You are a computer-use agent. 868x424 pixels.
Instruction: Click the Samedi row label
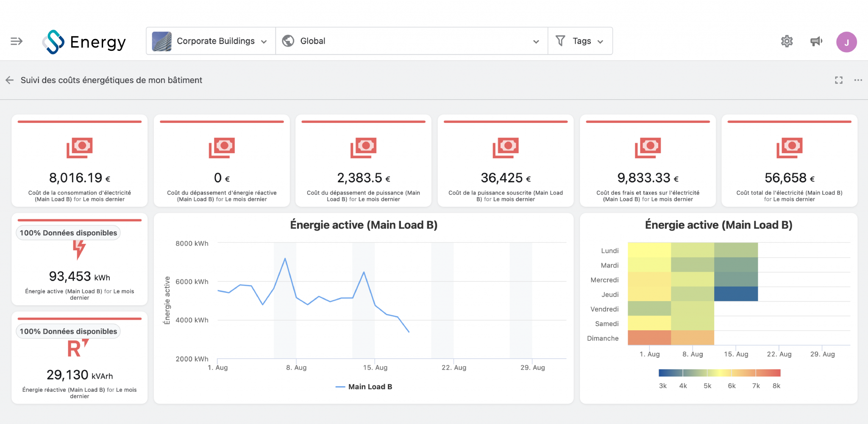[607, 324]
